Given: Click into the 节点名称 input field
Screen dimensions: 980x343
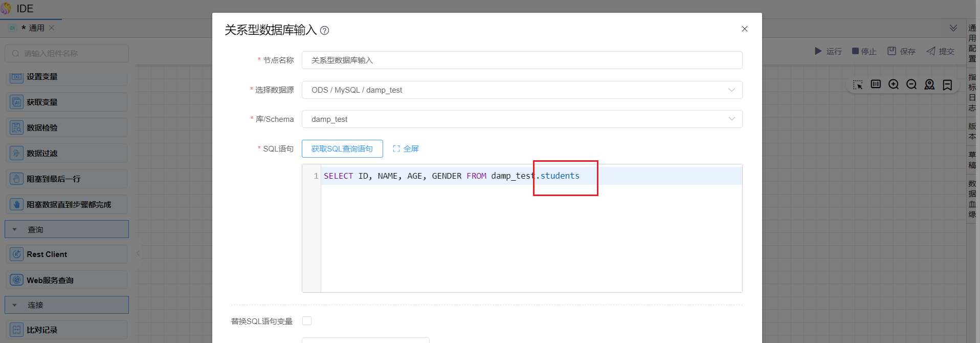Looking at the screenshot, I should click(x=522, y=60).
